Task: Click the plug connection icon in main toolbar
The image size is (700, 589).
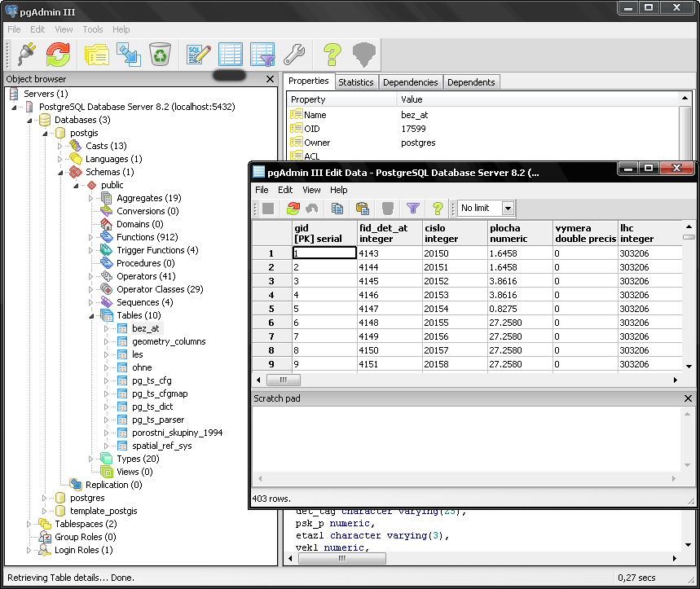Action: 26,54
